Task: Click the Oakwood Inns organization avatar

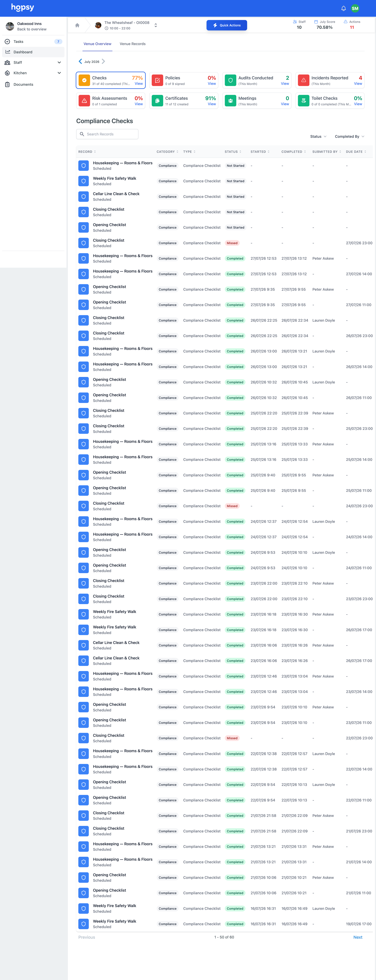Action: [x=10, y=26]
